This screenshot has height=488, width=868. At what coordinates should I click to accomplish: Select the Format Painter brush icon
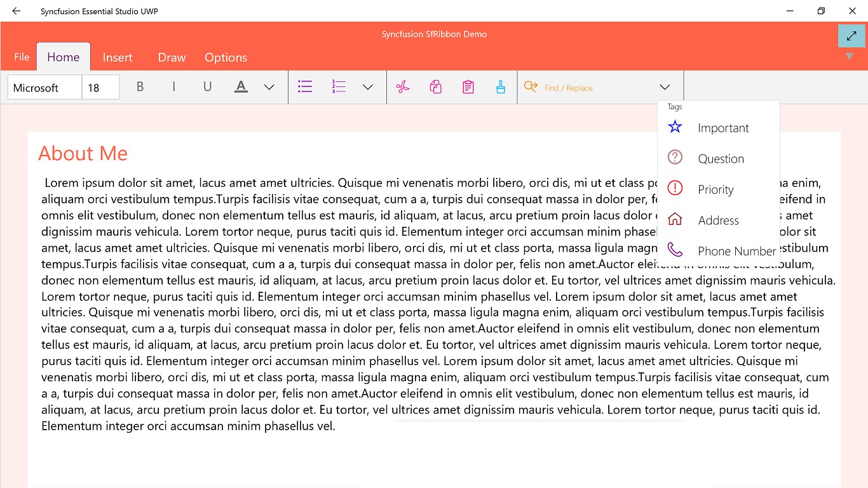(x=501, y=87)
